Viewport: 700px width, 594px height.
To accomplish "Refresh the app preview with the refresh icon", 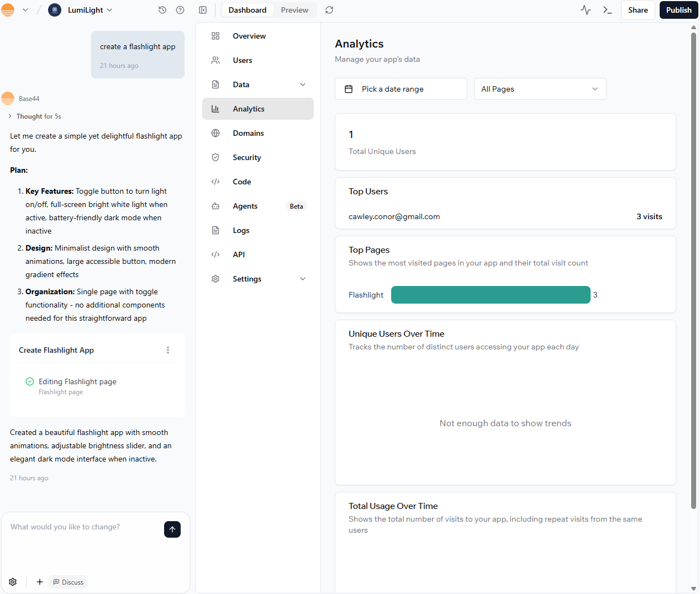I will 329,9.
